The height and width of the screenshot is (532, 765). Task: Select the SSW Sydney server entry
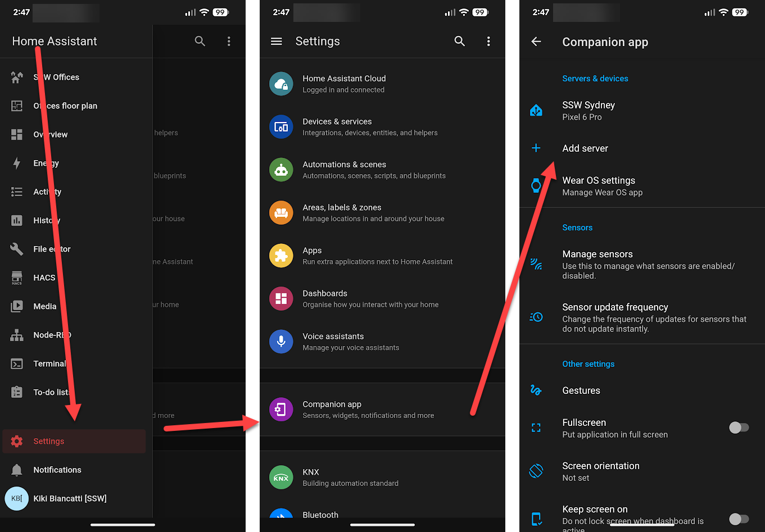click(589, 111)
